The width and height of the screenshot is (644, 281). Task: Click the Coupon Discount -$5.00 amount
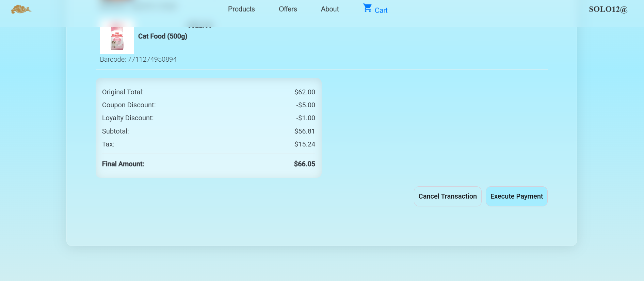pyautogui.click(x=305, y=105)
